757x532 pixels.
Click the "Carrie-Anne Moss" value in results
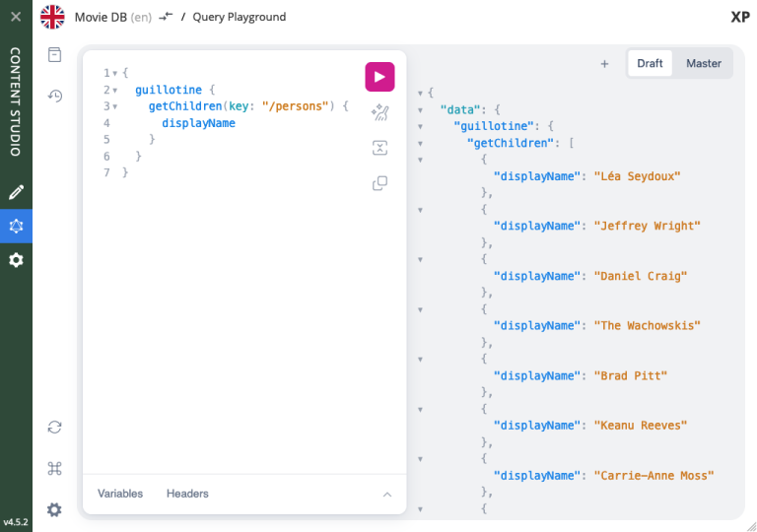654,476
